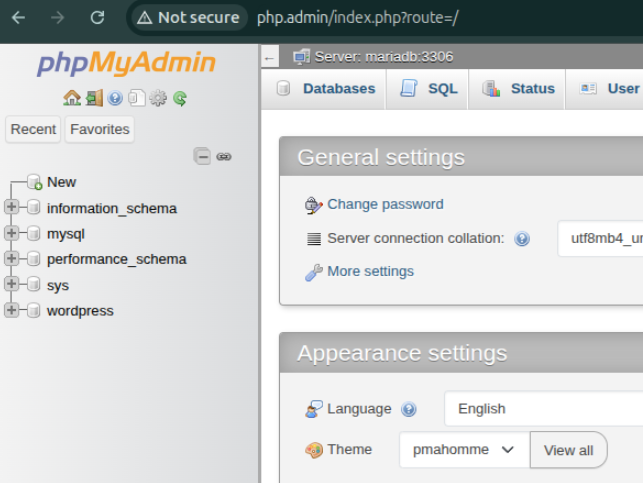Click the log out door icon
The height and width of the screenshot is (483, 643).
pyautogui.click(x=94, y=98)
